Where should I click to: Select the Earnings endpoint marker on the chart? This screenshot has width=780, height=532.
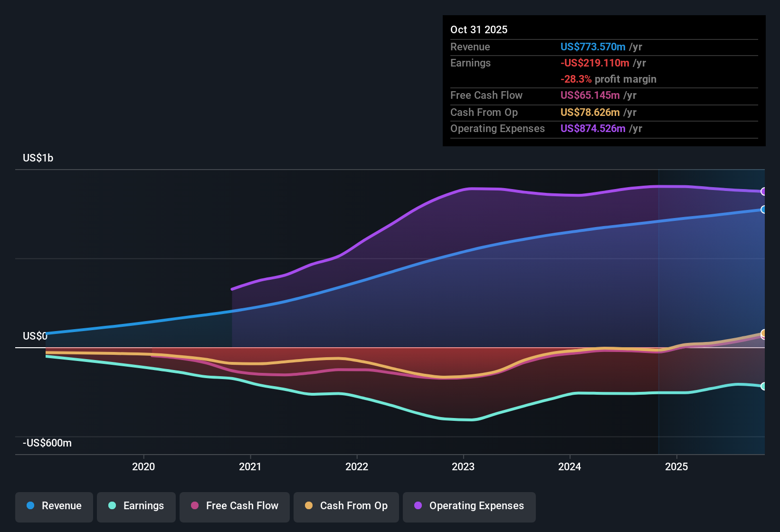pyautogui.click(x=764, y=387)
